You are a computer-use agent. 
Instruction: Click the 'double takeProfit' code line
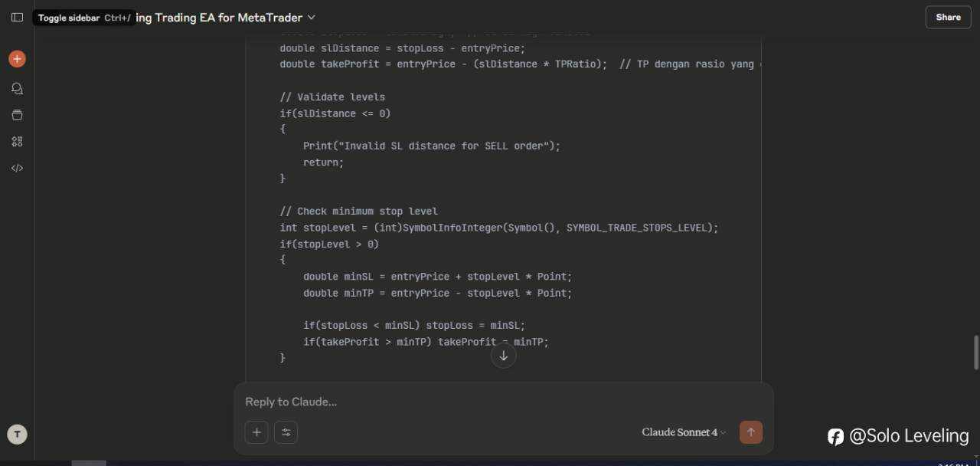tap(521, 64)
